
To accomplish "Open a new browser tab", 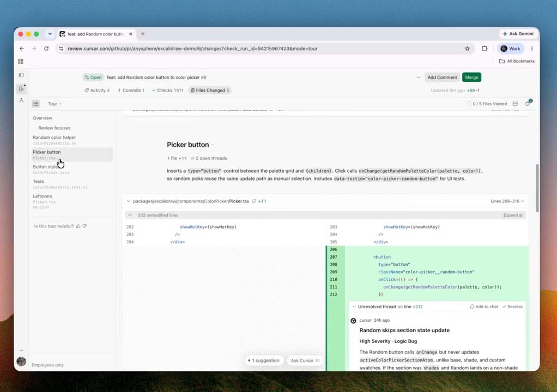I will pos(143,34).
